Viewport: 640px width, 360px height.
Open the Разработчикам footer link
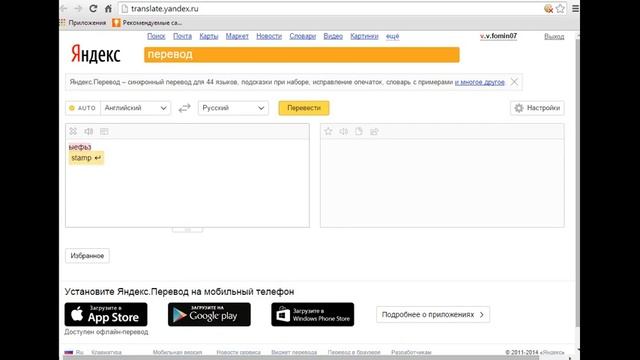tap(411, 352)
